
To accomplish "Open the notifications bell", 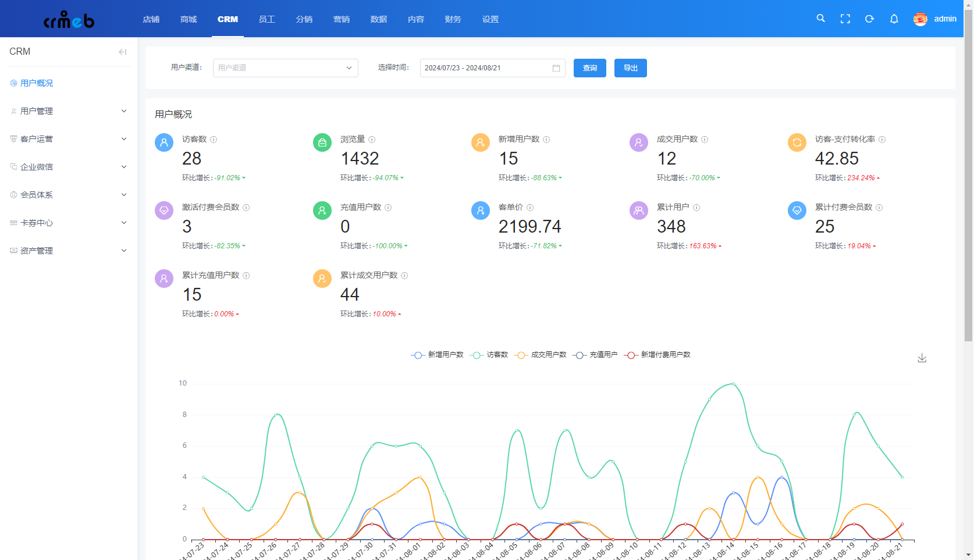I will click(894, 19).
